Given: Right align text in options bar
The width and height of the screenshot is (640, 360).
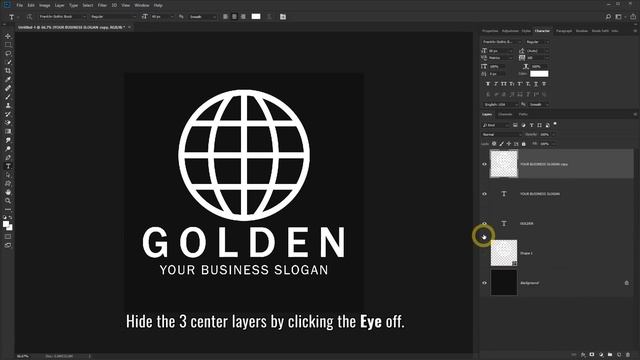Looking at the screenshot, I should tap(243, 17).
